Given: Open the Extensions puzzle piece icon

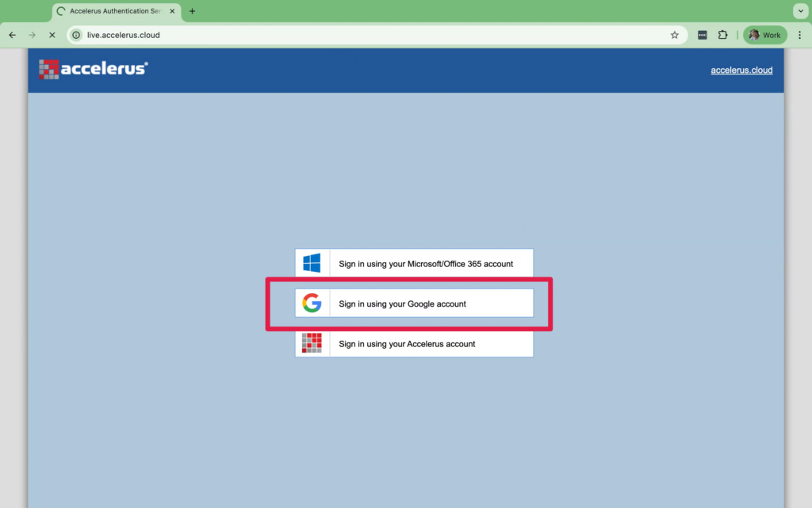Looking at the screenshot, I should point(722,35).
